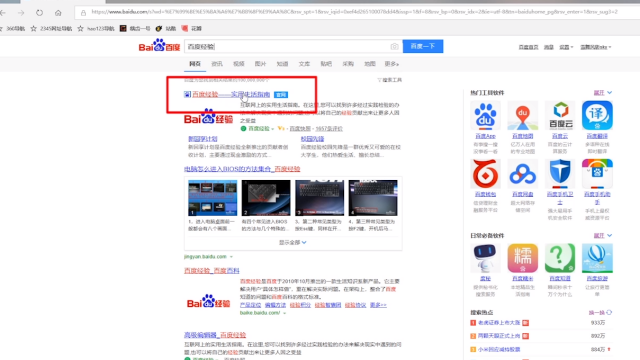Open the 设置 dropdown in header

click(566, 47)
